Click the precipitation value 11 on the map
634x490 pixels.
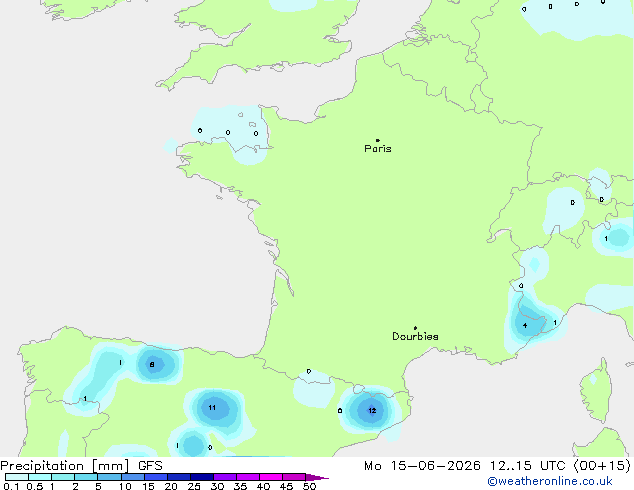pos(212,408)
